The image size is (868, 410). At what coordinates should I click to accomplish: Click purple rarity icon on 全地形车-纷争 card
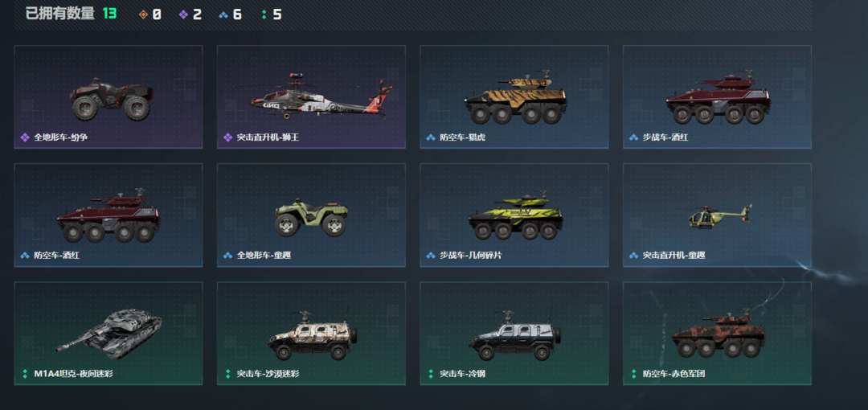[24, 137]
